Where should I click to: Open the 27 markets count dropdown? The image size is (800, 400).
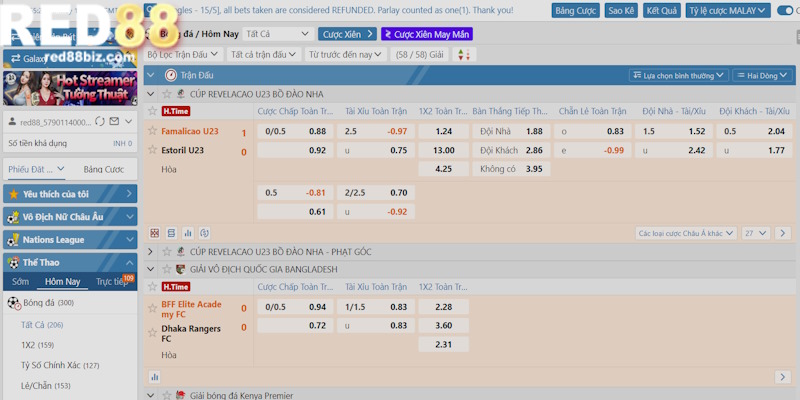(756, 233)
